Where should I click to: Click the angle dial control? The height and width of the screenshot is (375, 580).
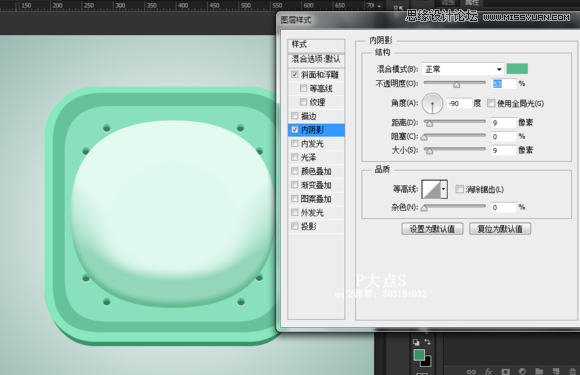point(432,103)
